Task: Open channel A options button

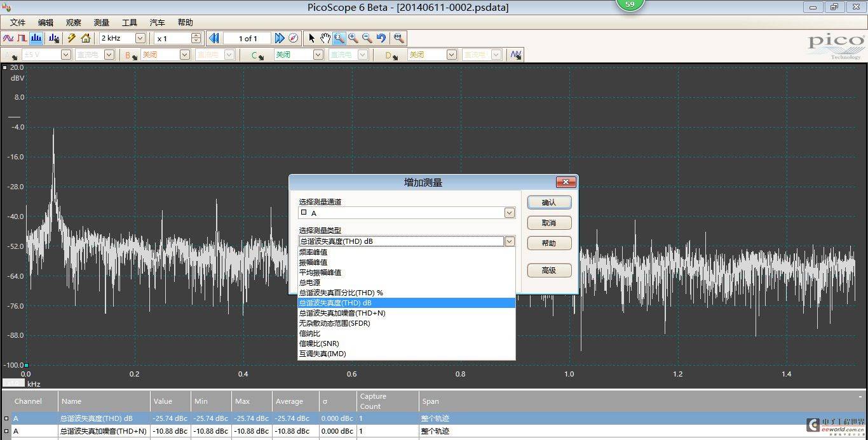Action: click(x=10, y=55)
